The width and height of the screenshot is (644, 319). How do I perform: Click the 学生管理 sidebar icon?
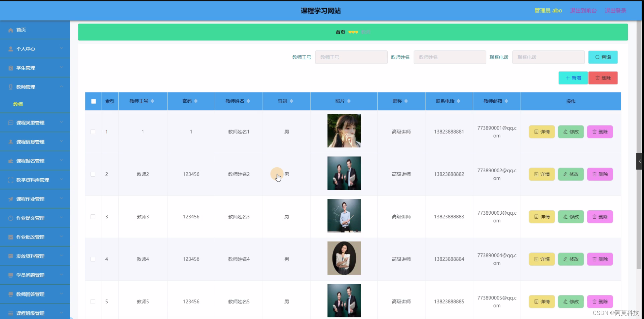[10, 68]
